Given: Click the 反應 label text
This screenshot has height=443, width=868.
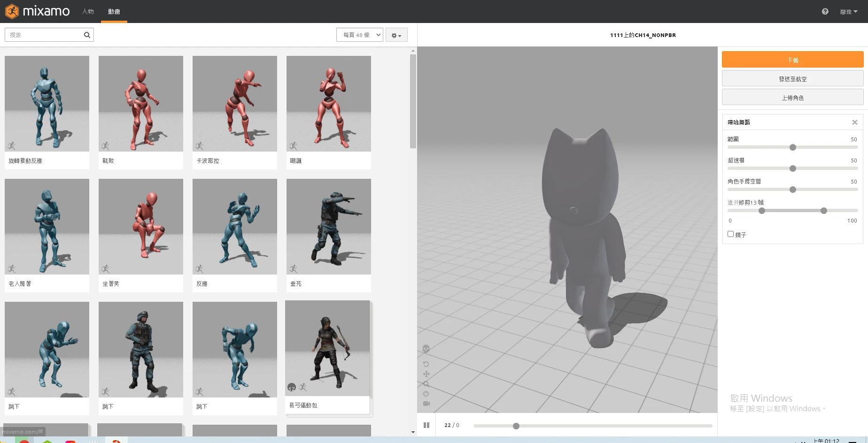Looking at the screenshot, I should [202, 283].
